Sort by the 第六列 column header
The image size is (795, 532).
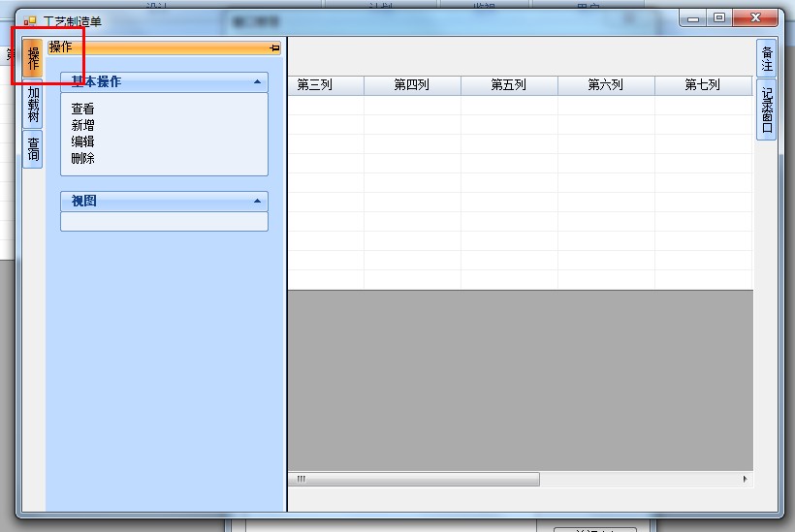tap(606, 85)
